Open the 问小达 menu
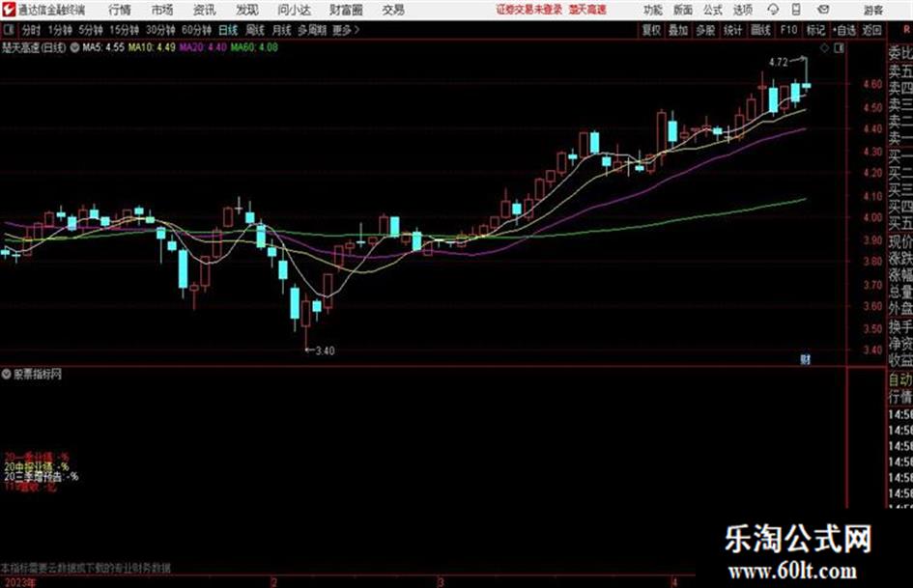Viewport: 913px width, 588px height. 294,10
